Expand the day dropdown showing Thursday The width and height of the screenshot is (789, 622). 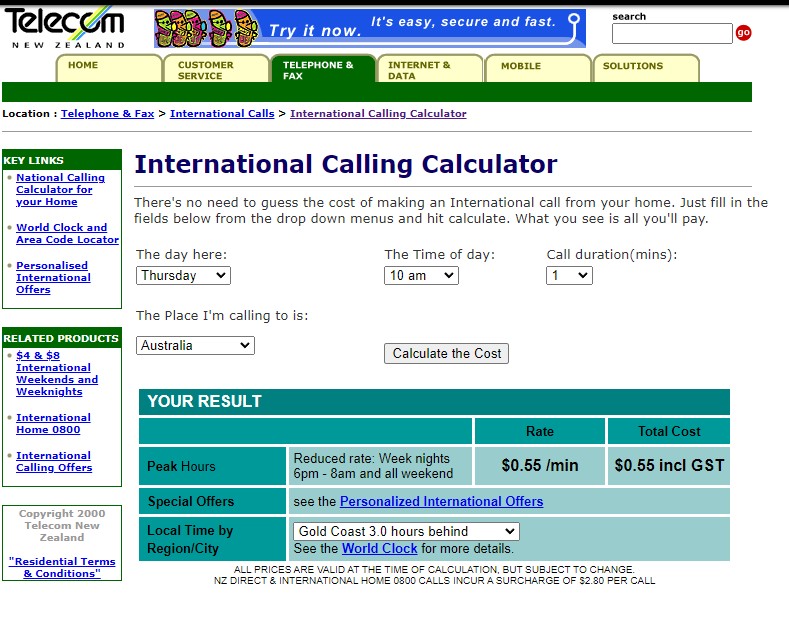(183, 275)
